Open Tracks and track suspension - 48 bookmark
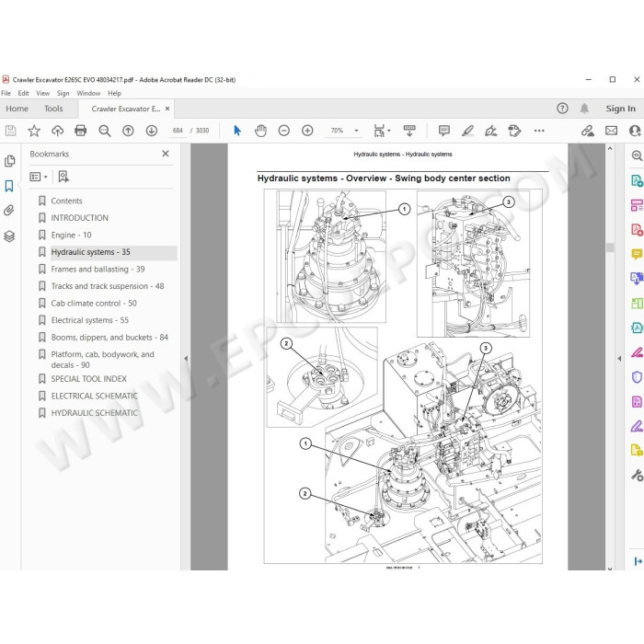This screenshot has height=644, width=644. tap(108, 286)
